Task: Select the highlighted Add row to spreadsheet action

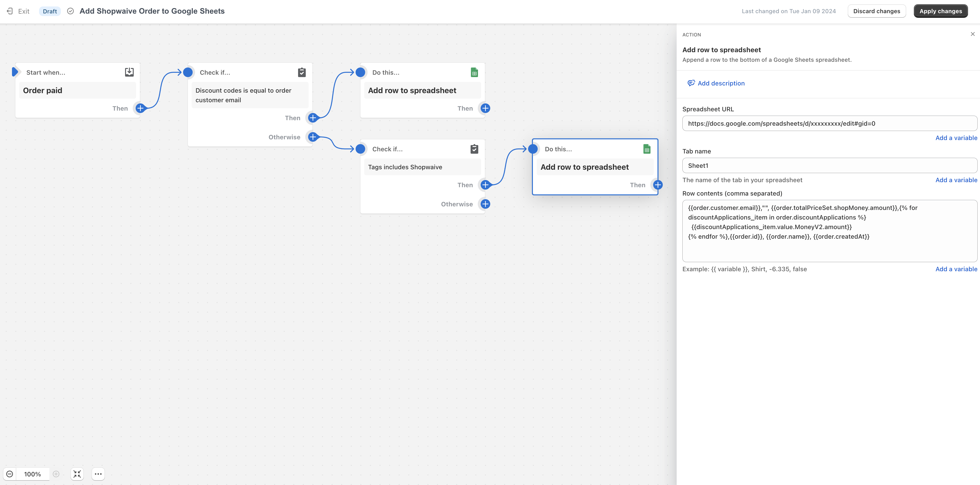Action: 595,167
